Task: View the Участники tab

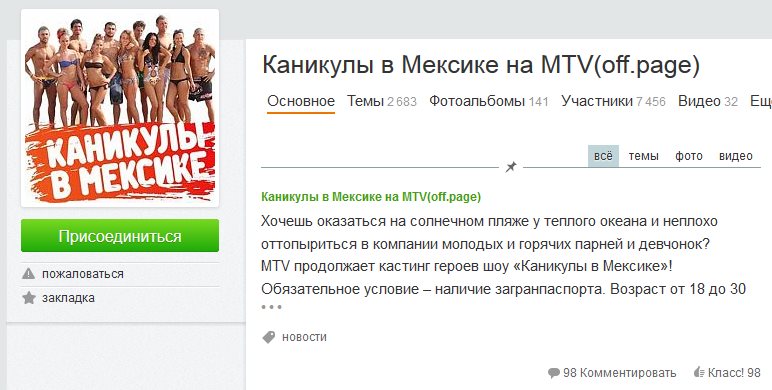Action: pyautogui.click(x=613, y=101)
